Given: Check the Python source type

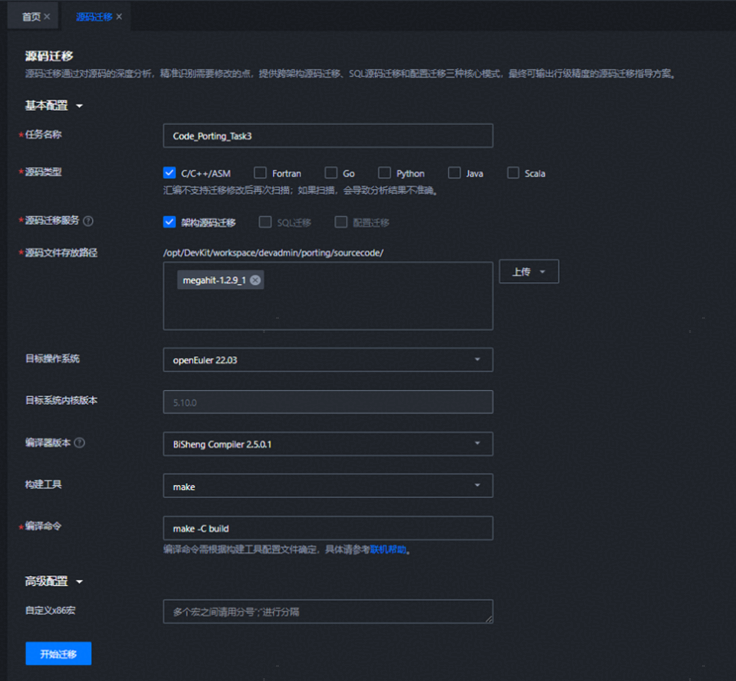Looking at the screenshot, I should pyautogui.click(x=384, y=173).
